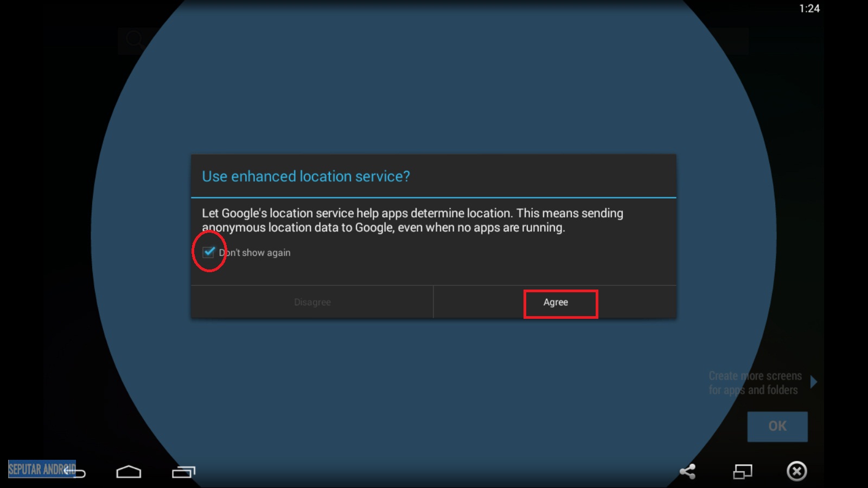Click the Agree button
The image size is (868, 488).
[555, 302]
